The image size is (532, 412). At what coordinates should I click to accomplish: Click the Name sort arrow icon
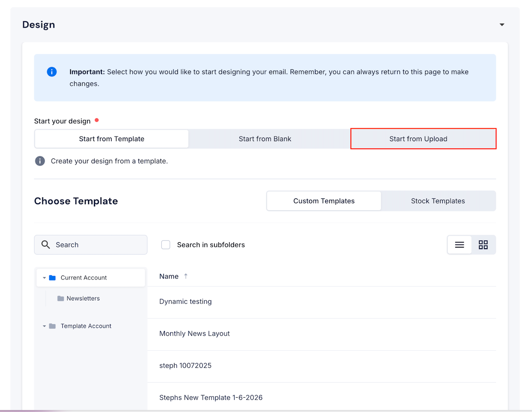(x=186, y=276)
